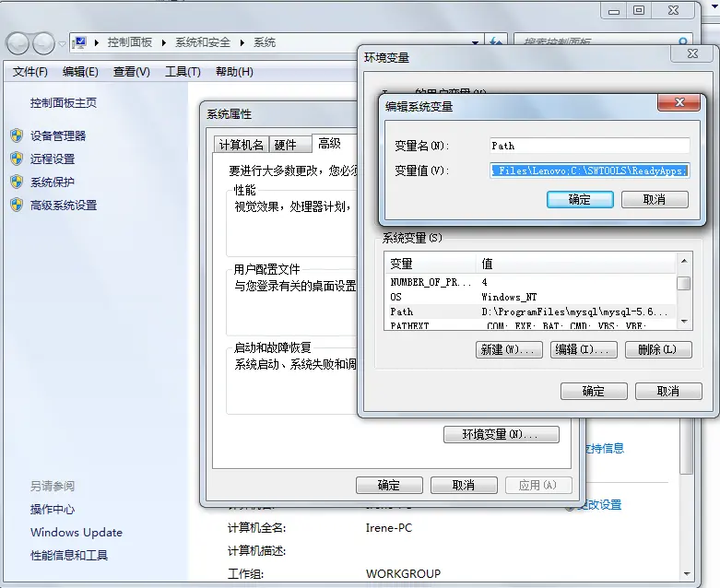The image size is (720, 588).
Task: Click the System Protection (系统保护) shield icon
Action: pyautogui.click(x=16, y=182)
